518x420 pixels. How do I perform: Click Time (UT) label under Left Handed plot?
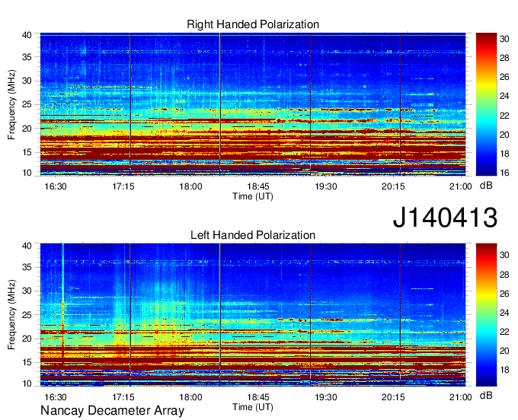pyautogui.click(x=253, y=407)
